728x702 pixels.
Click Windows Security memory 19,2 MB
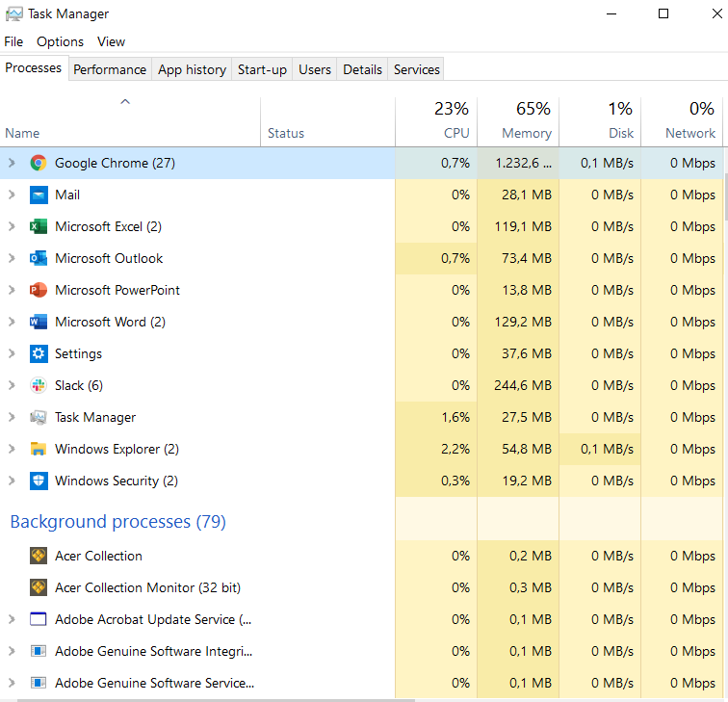click(x=527, y=481)
